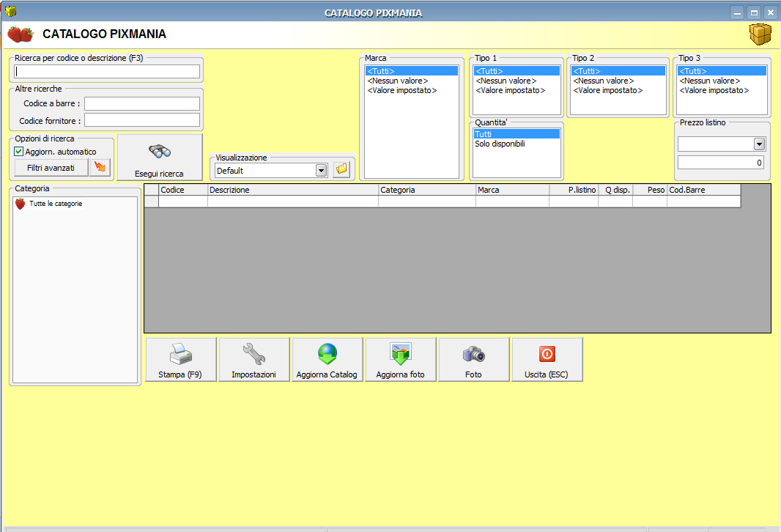
Task: Select <Nessun valore> in the Tipo 2 list
Action: click(618, 81)
